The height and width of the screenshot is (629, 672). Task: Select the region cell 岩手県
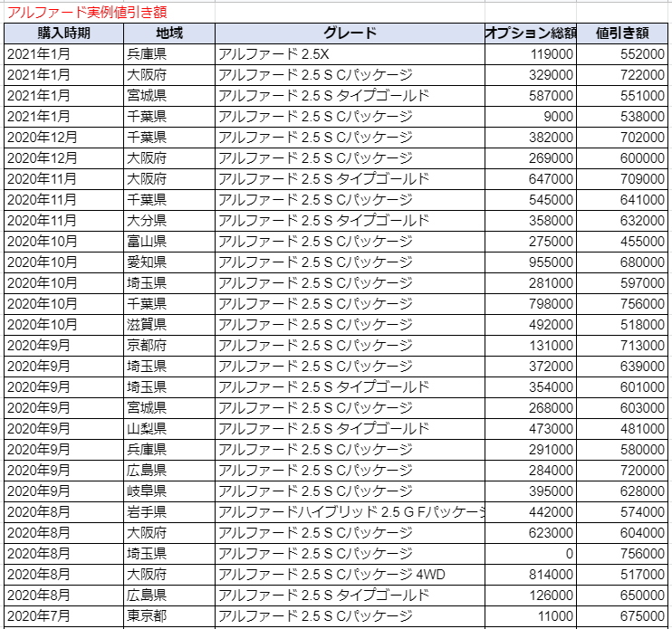click(x=169, y=512)
